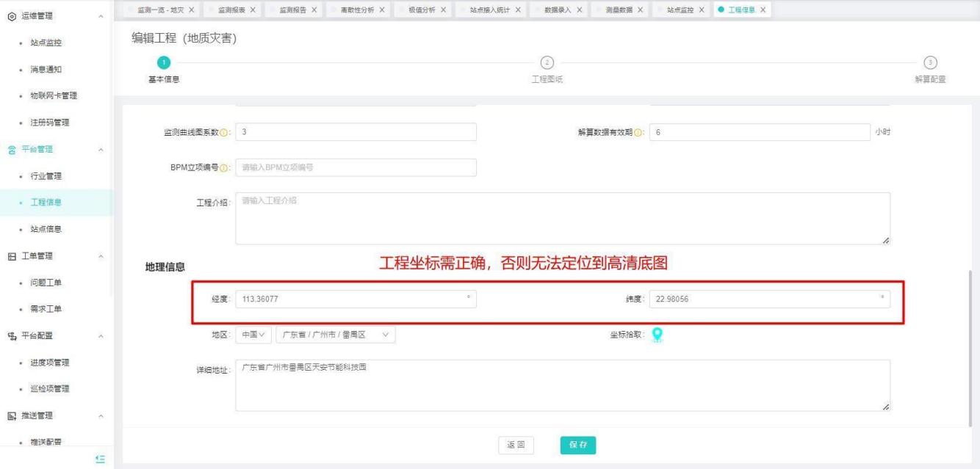This screenshot has height=469, width=980.
Task: Close the 监测报表 tab
Action: 253,9
